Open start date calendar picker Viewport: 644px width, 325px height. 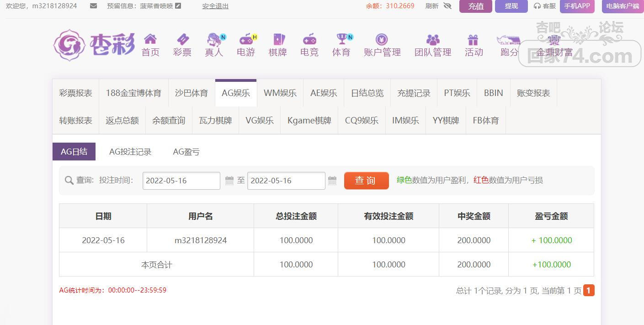pos(229,181)
